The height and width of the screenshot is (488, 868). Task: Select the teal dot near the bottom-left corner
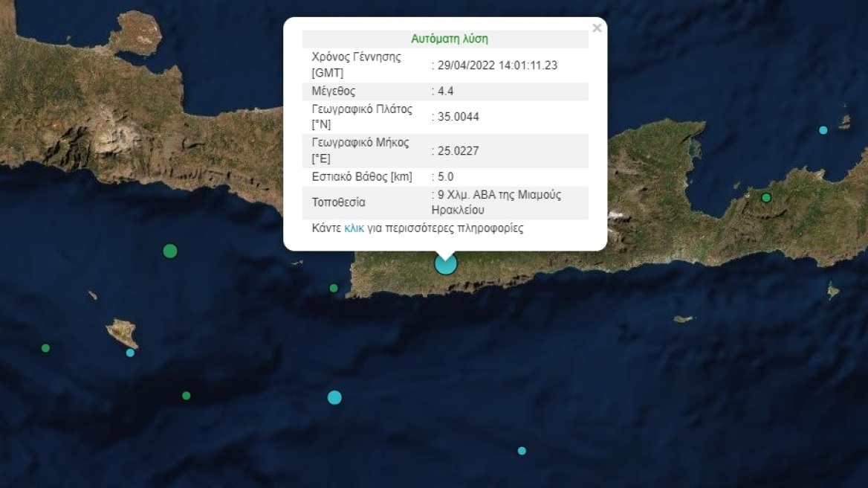pyautogui.click(x=46, y=346)
